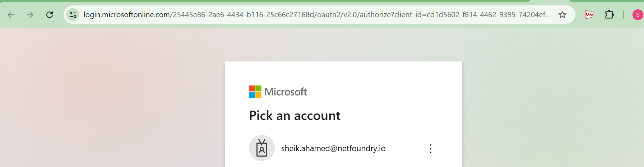Click the Microsoft wordmark text
The height and width of the screenshot is (167, 644).
tap(286, 92)
